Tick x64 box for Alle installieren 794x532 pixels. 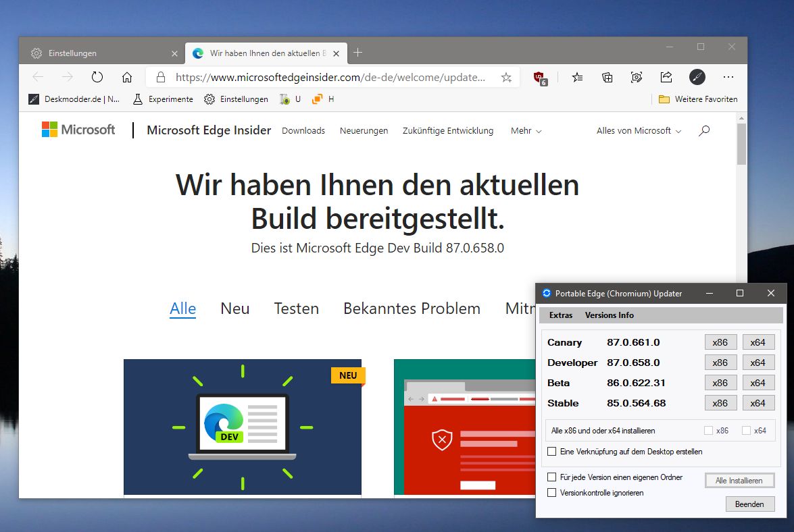746,430
